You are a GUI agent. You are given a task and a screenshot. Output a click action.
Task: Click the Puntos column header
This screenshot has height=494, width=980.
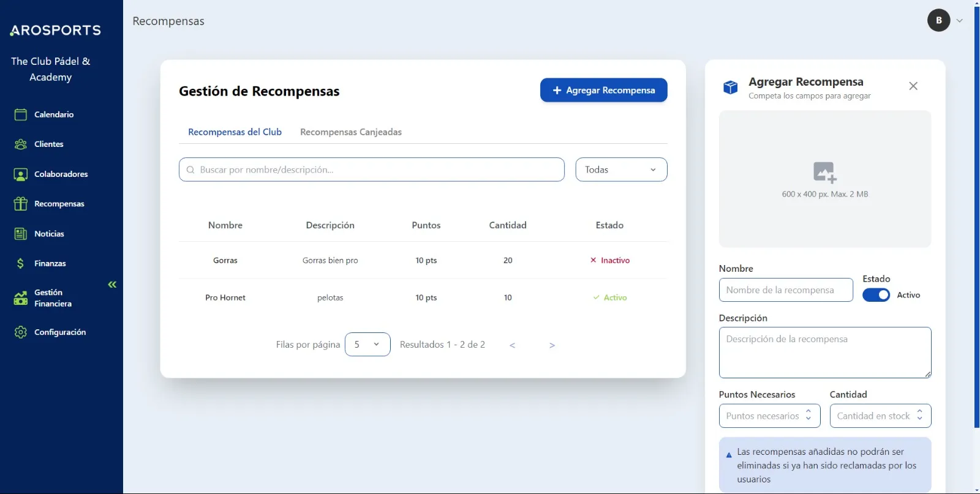point(426,225)
